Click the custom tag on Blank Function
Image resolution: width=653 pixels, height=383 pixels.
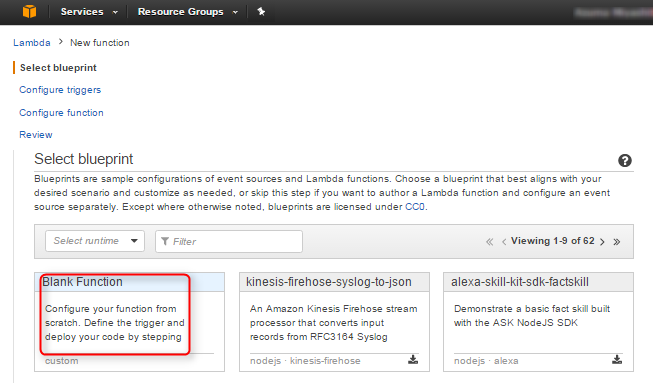click(62, 361)
